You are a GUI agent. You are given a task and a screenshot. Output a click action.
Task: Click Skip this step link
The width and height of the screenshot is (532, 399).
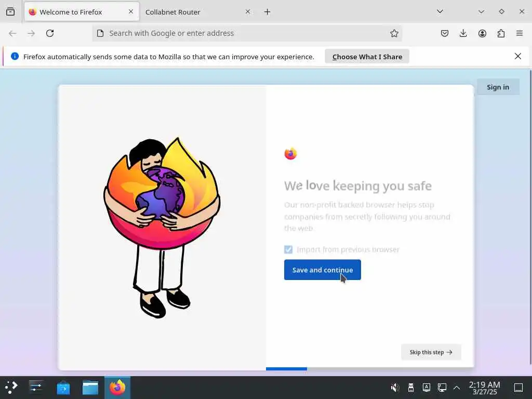click(x=431, y=352)
